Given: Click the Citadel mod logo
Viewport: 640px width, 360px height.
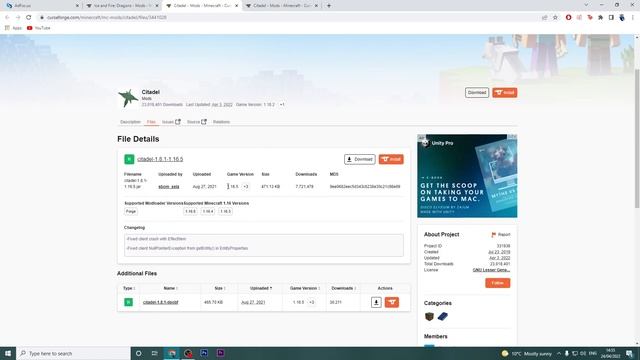Looking at the screenshot, I should tap(128, 98).
